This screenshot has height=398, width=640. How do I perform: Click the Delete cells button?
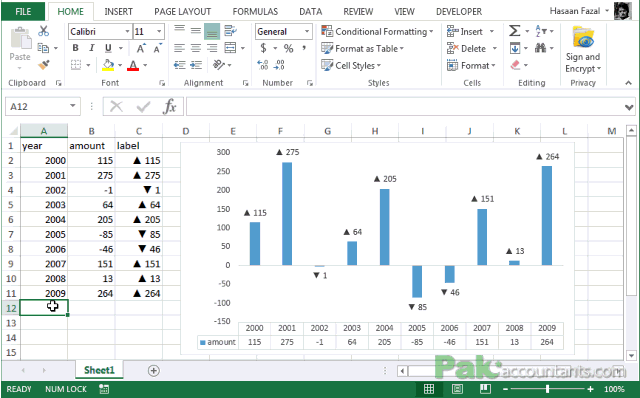point(472,49)
